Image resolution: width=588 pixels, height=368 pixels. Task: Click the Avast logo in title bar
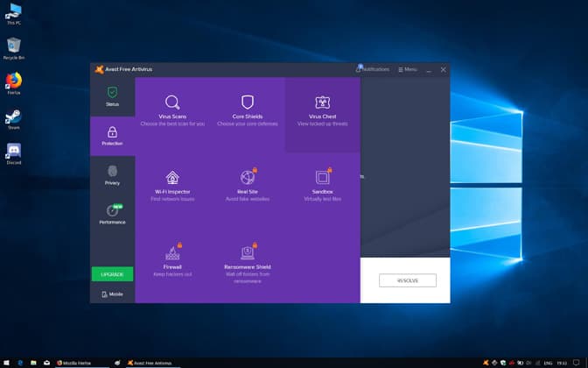coord(99,69)
